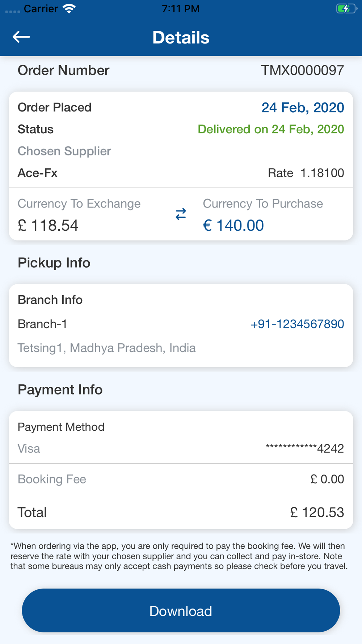362x644 pixels.
Task: Select the order placed date 24 Feb, 2020
Action: coord(302,108)
